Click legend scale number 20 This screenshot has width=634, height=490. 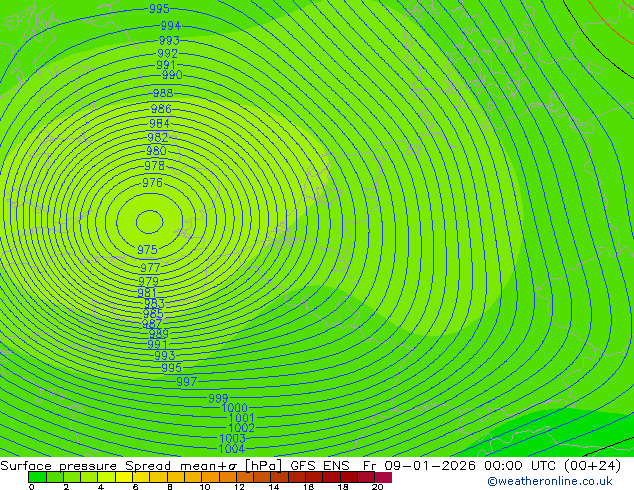tap(377, 487)
